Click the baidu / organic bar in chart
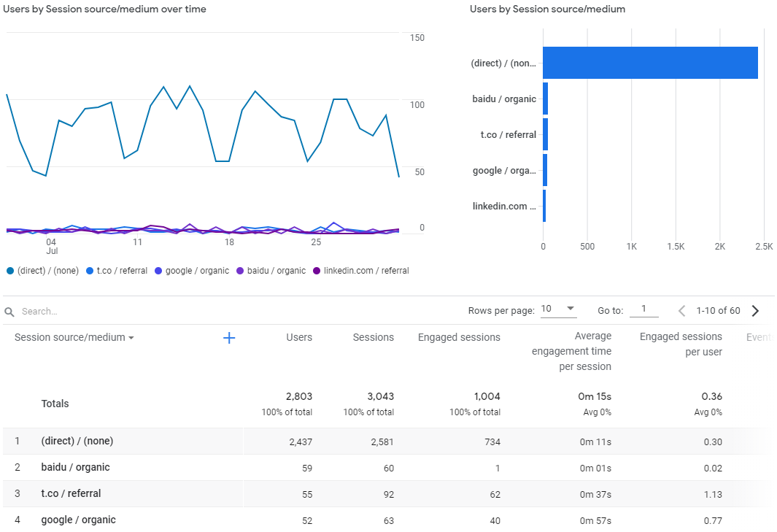 coord(546,99)
